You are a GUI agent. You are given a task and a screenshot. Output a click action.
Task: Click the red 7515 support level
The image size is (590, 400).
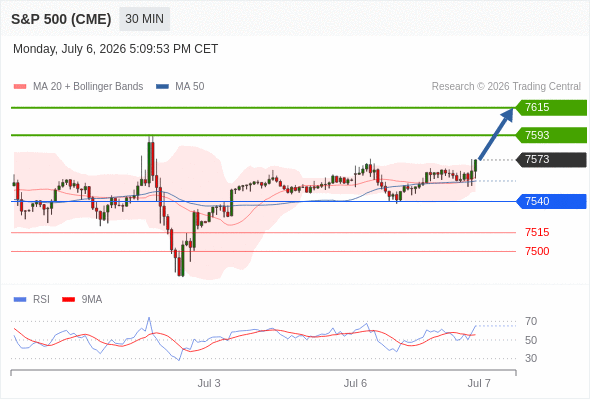click(537, 233)
